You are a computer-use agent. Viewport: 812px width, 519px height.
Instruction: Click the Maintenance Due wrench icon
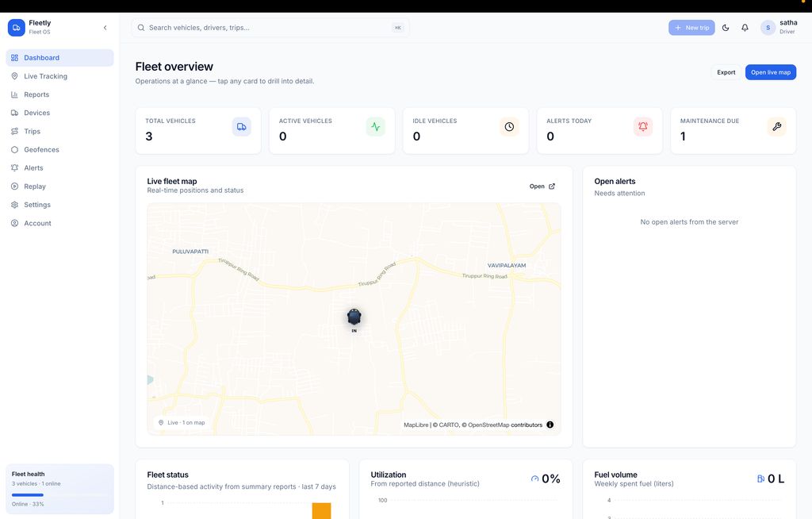point(776,127)
